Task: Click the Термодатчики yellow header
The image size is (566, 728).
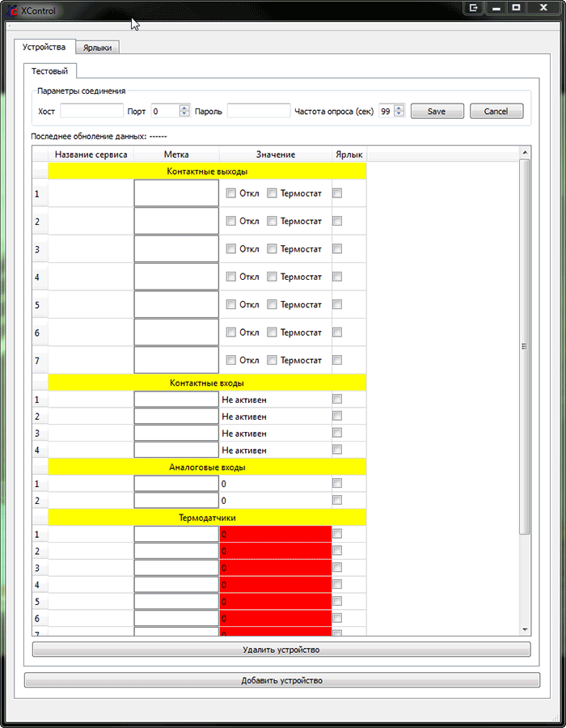Action: point(207,518)
